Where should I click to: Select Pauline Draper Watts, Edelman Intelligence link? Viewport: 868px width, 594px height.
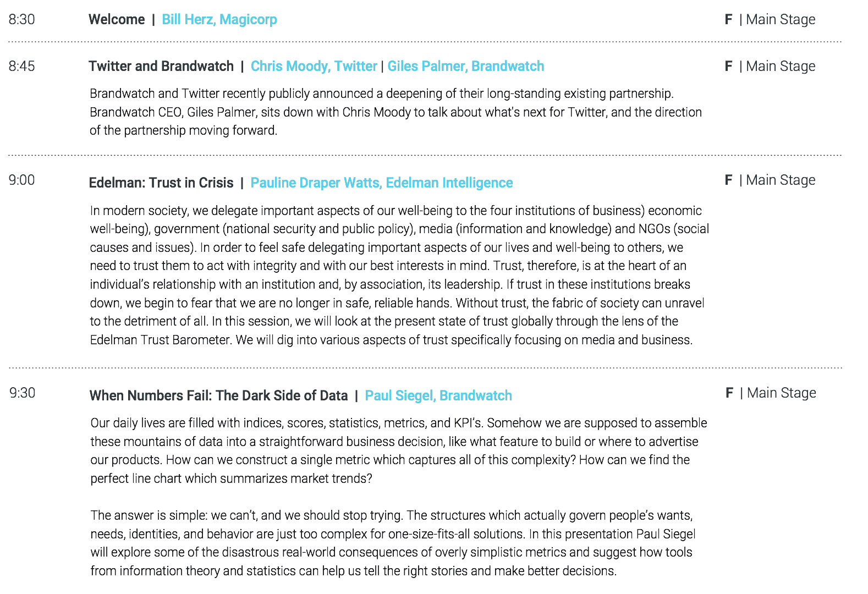pyautogui.click(x=381, y=183)
